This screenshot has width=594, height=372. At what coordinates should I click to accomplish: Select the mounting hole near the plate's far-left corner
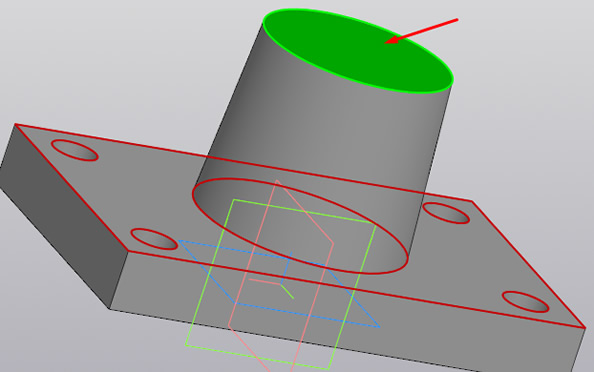[75, 150]
